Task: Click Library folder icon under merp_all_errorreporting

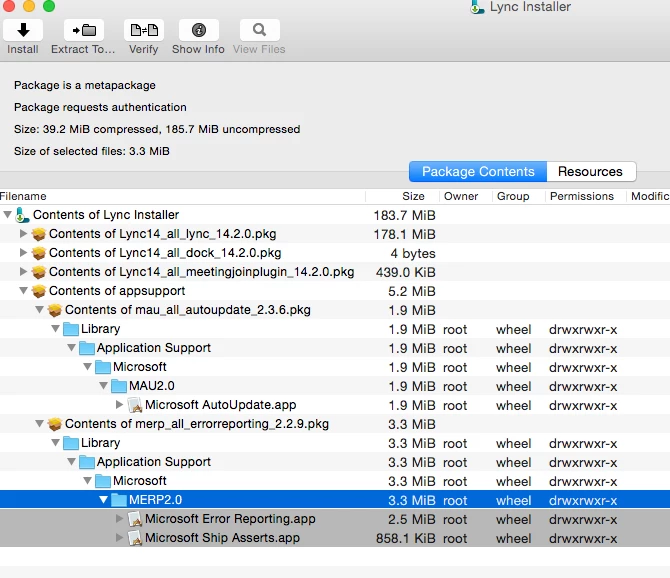Action: click(71, 443)
